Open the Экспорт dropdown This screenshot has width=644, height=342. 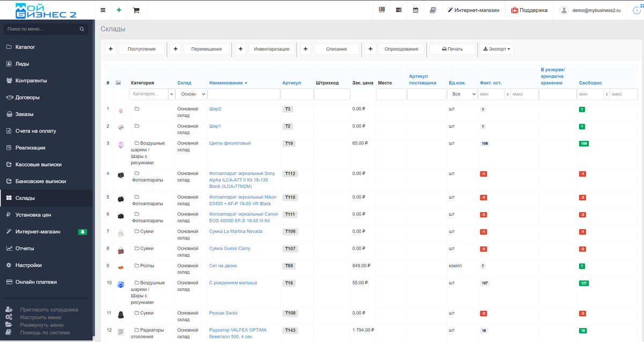496,49
